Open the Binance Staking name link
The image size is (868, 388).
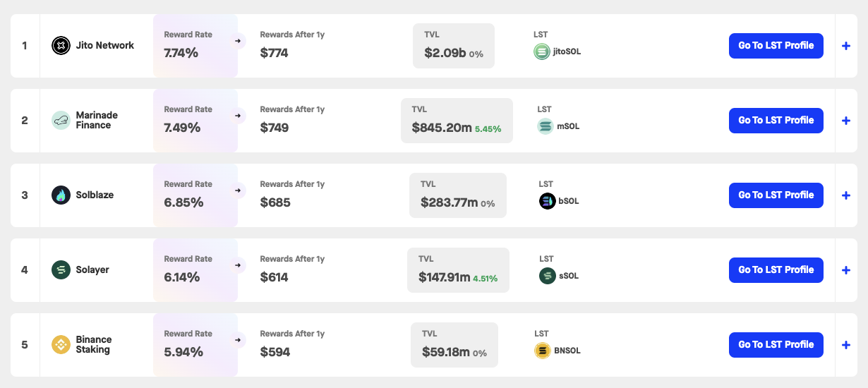click(94, 345)
